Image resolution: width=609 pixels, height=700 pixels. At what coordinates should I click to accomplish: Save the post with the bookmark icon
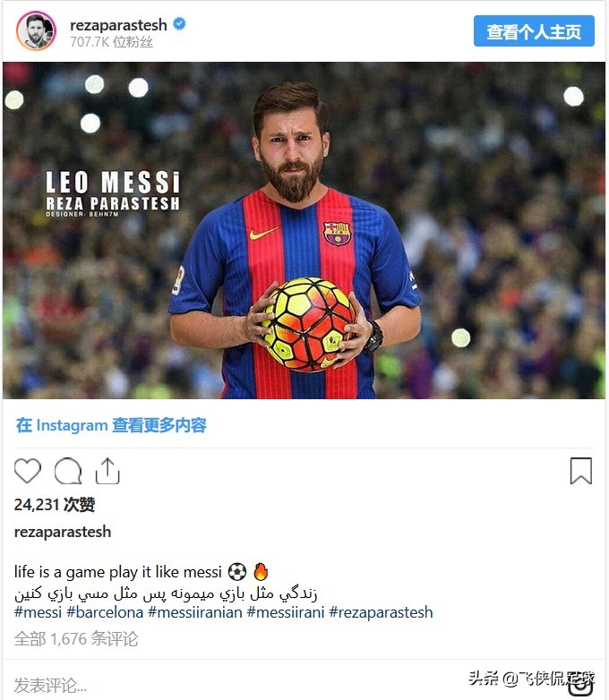click(x=581, y=471)
